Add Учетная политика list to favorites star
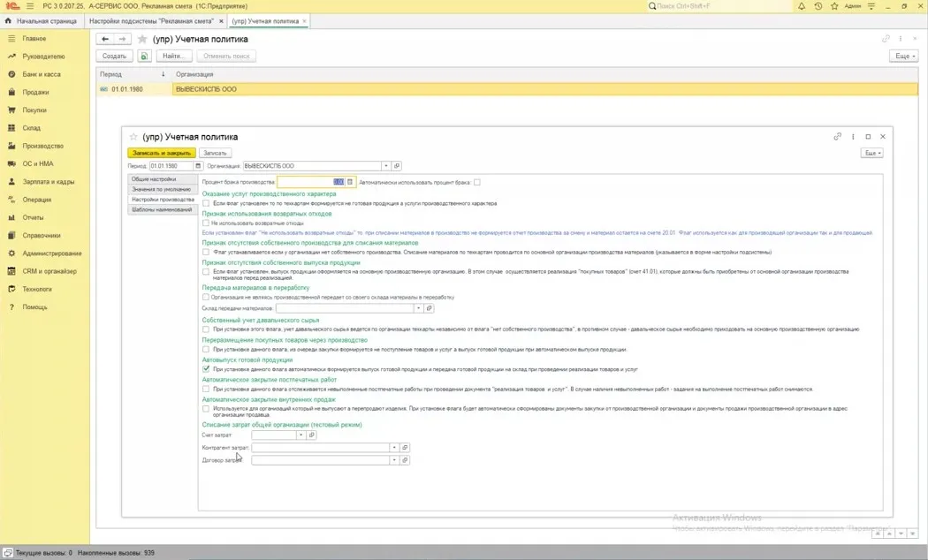 tap(142, 39)
